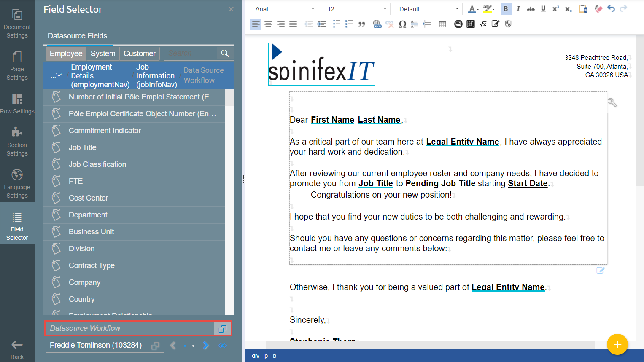The image size is (644, 362).
Task: Toggle bold formatting
Action: [506, 9]
